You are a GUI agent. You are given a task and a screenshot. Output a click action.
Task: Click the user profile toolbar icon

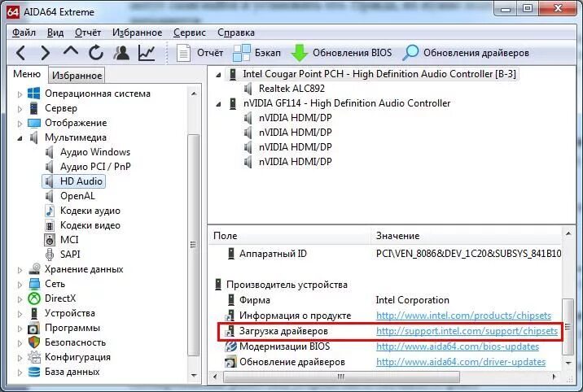pyautogui.click(x=121, y=53)
